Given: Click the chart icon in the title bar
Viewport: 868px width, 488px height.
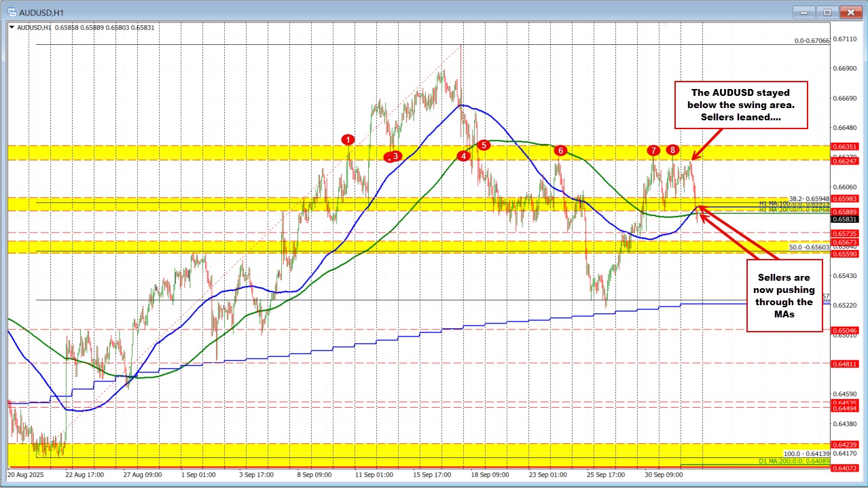Looking at the screenshot, I should point(12,12).
